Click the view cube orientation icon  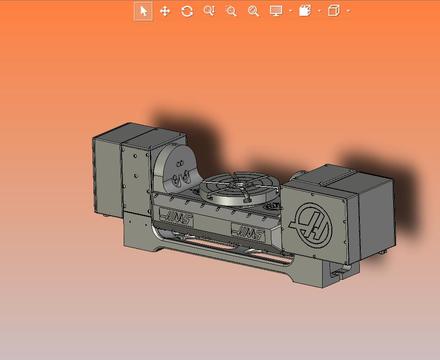tap(334, 11)
